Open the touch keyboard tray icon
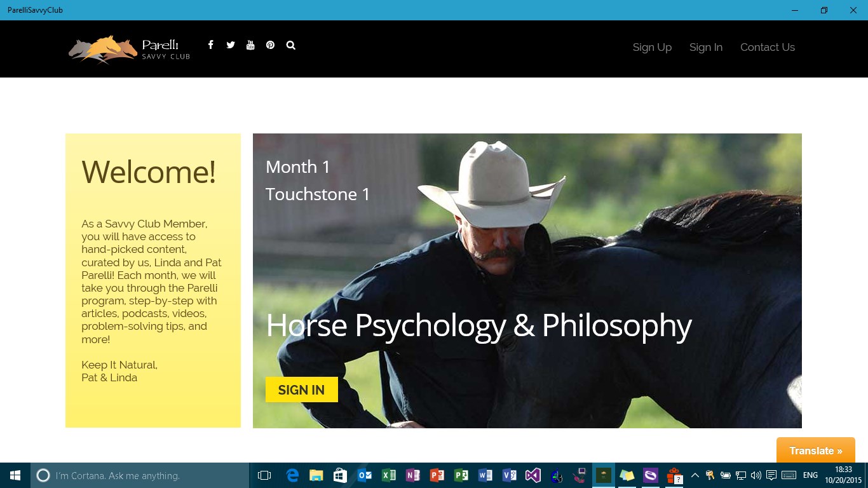The height and width of the screenshot is (488, 868). click(789, 475)
